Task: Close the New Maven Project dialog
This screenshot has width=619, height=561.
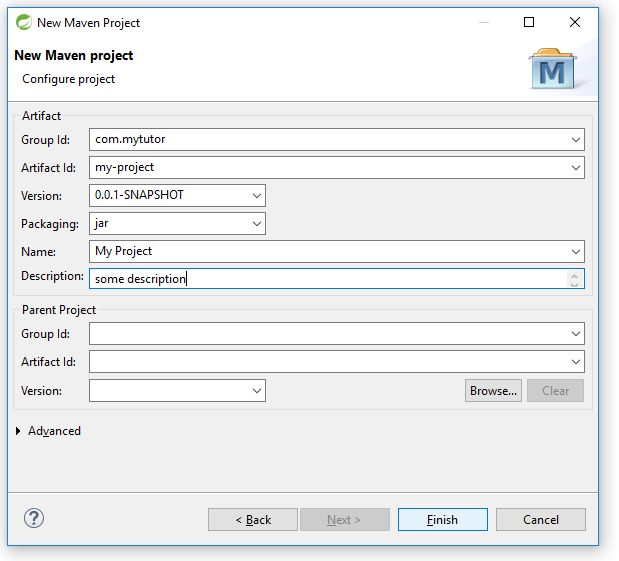Action: pyautogui.click(x=575, y=22)
